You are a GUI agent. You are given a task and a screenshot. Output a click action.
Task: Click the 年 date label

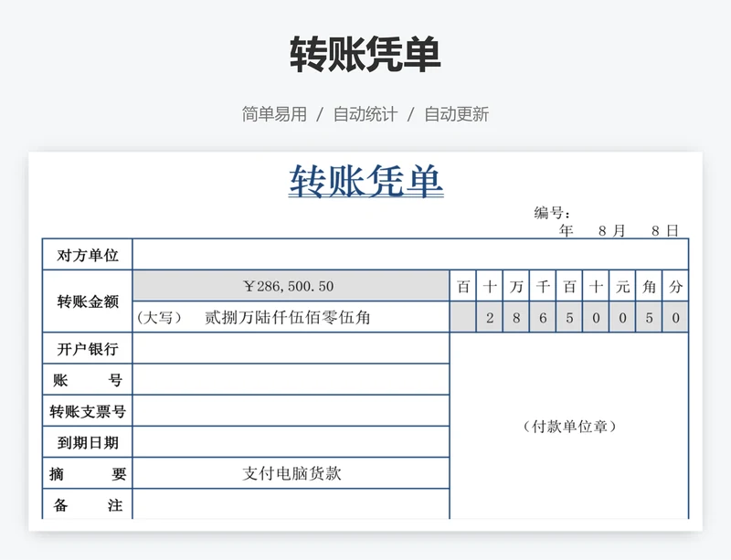566,230
